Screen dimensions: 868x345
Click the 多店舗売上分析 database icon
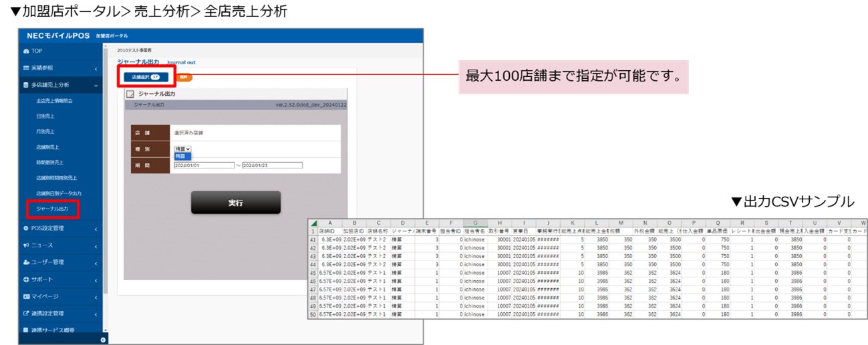pyautogui.click(x=26, y=86)
